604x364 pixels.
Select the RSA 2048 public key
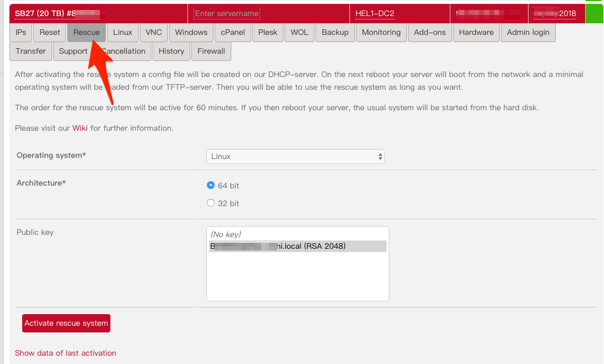tap(297, 247)
